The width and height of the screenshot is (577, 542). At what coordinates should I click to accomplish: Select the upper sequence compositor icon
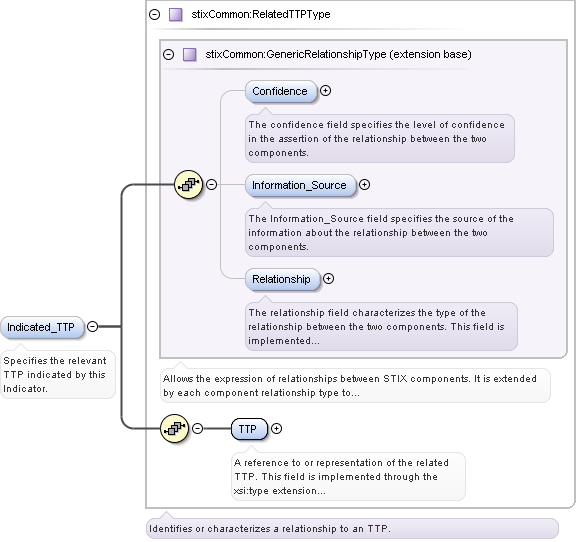pos(188,184)
